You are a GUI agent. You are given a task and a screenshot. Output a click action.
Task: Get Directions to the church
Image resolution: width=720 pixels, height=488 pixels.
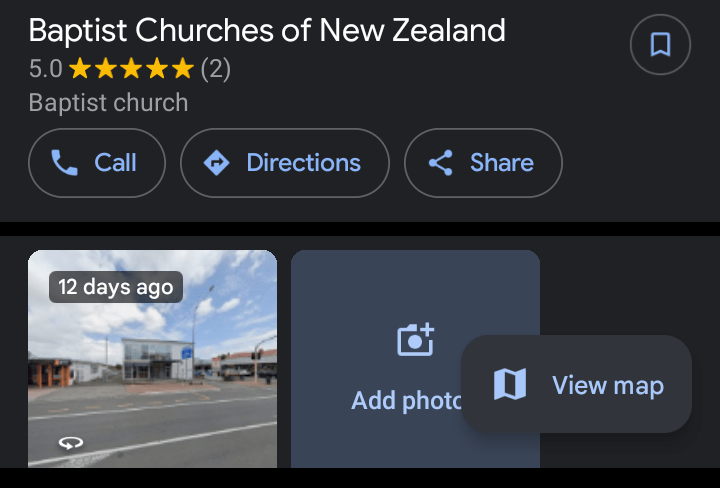pyautogui.click(x=284, y=163)
